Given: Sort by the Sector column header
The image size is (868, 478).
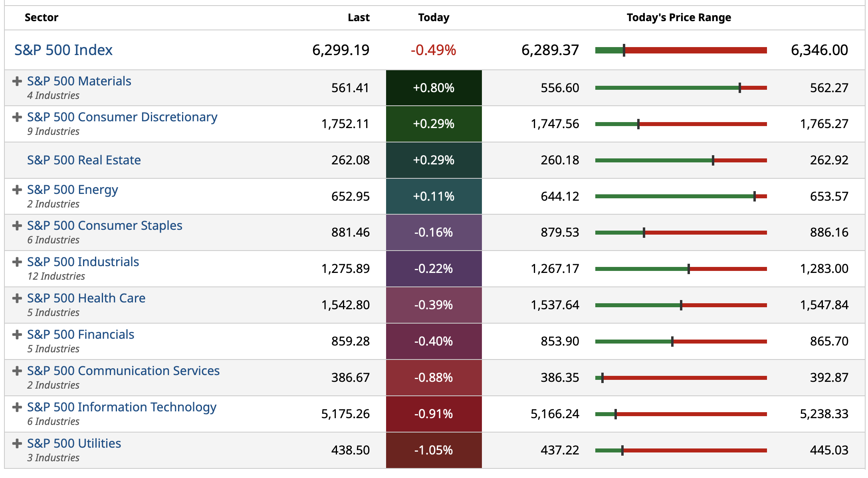Looking at the screenshot, I should click(42, 18).
